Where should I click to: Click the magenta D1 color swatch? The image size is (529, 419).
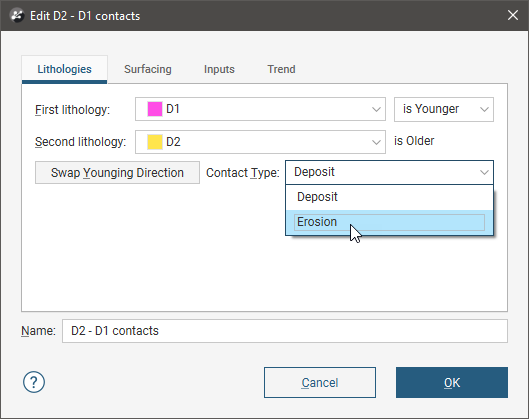point(155,109)
